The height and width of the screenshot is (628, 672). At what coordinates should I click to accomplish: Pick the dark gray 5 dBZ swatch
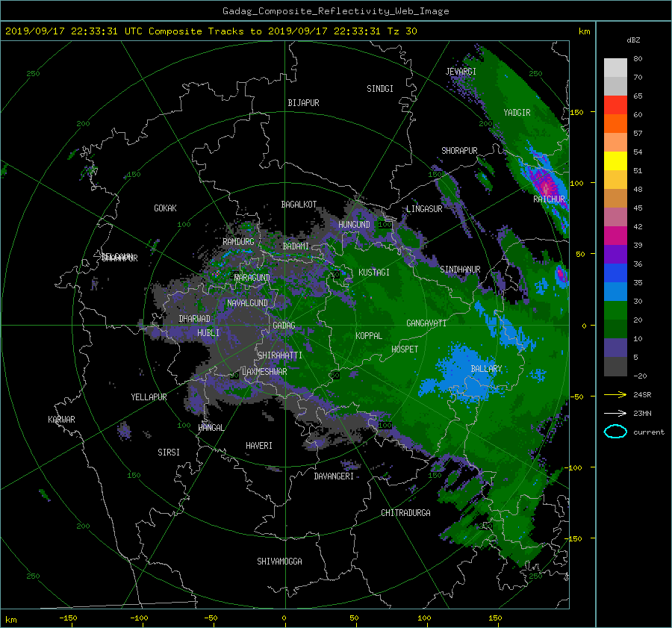pyautogui.click(x=615, y=366)
